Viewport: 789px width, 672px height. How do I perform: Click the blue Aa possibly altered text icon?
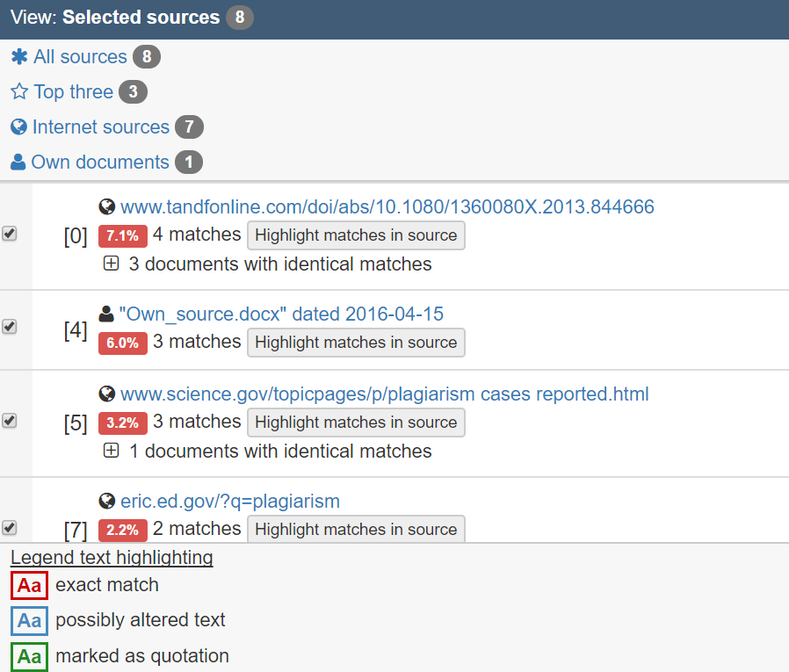[29, 621]
